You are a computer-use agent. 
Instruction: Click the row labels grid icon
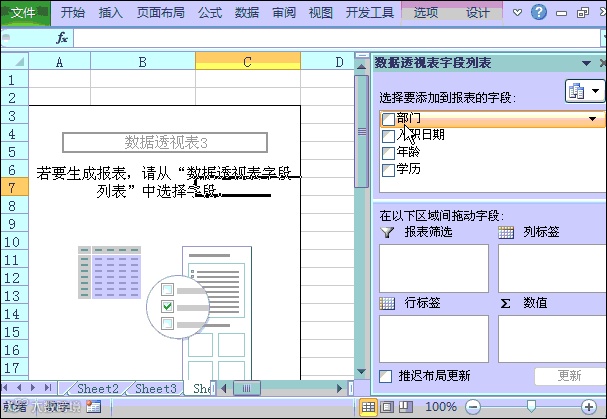tap(387, 303)
